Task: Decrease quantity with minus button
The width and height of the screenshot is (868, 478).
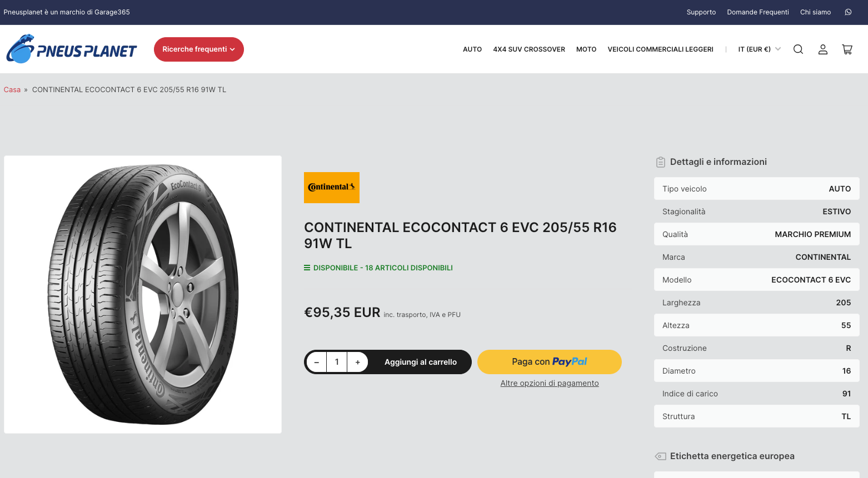Action: [x=317, y=362]
